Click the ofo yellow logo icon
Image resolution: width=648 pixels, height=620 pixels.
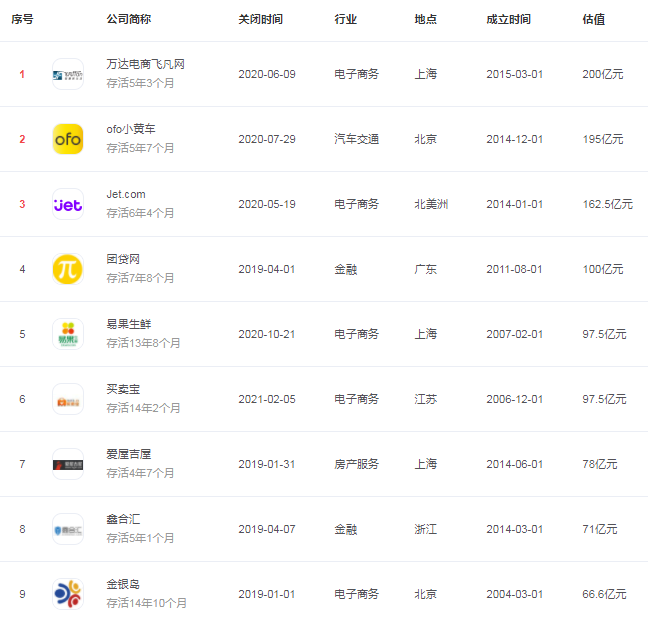[68, 139]
